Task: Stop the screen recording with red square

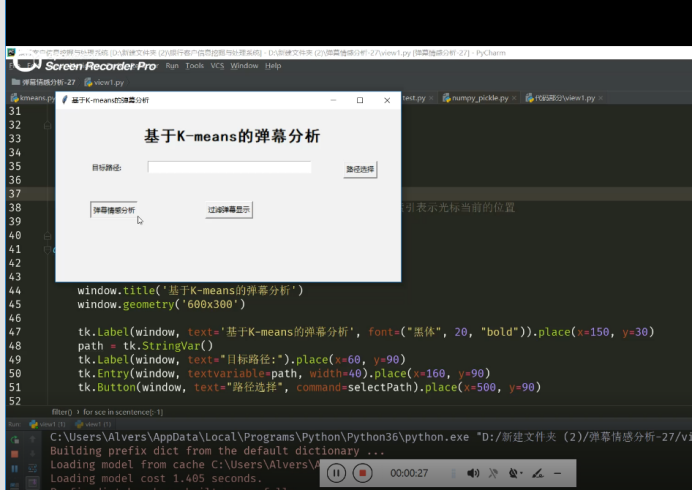Action: pyautogui.click(x=362, y=473)
